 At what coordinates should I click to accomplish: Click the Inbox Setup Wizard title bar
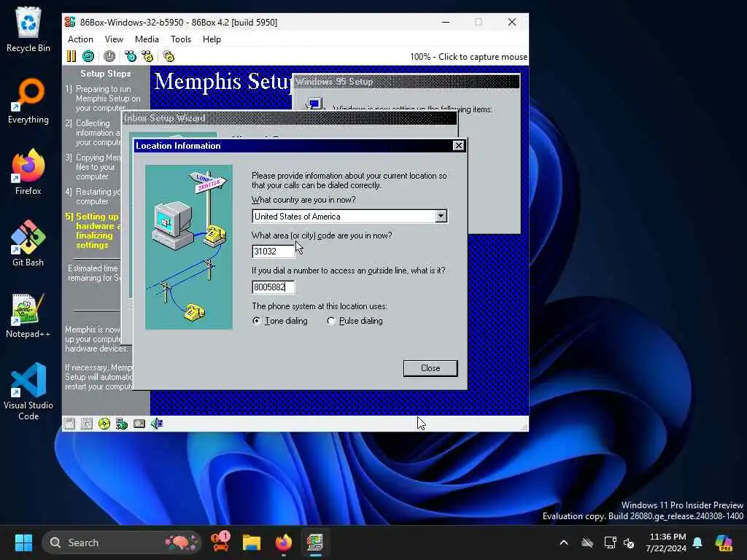point(289,118)
